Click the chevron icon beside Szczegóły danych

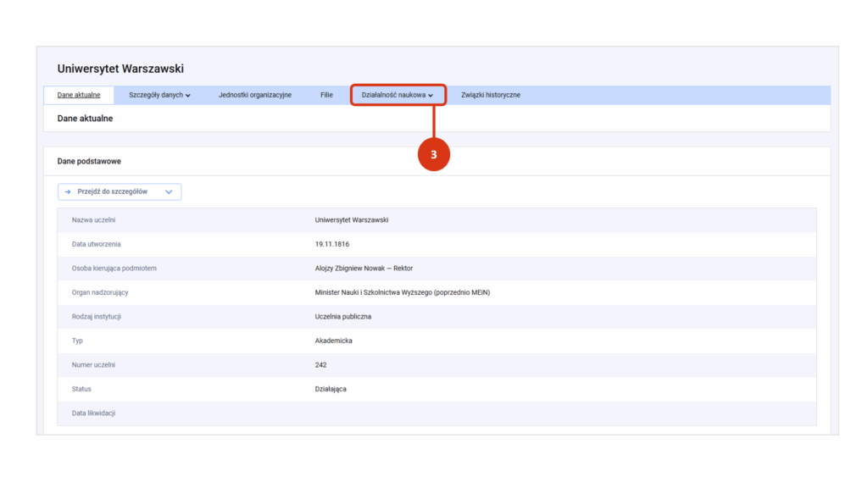click(187, 96)
